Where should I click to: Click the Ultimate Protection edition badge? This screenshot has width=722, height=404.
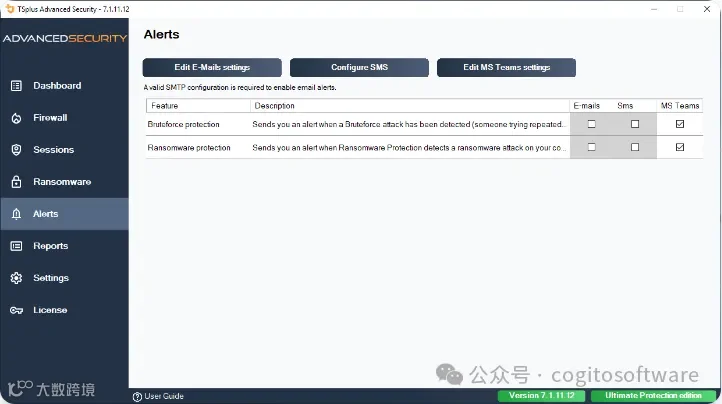pos(653,396)
